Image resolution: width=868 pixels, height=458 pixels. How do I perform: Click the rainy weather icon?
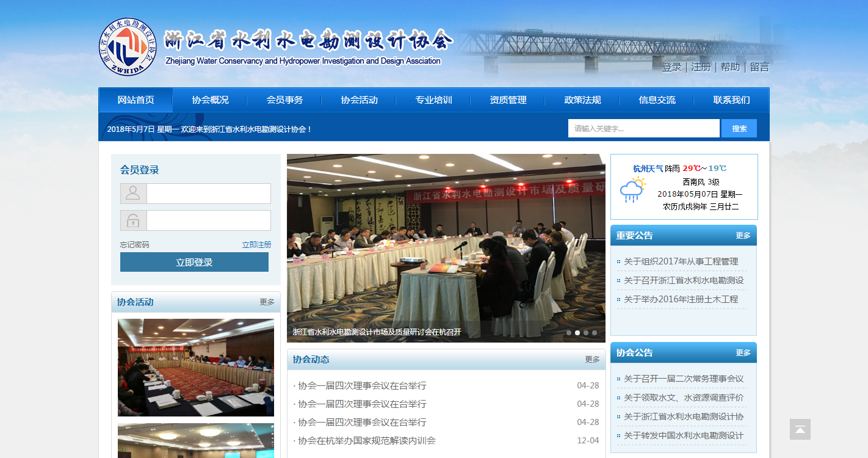click(x=632, y=190)
